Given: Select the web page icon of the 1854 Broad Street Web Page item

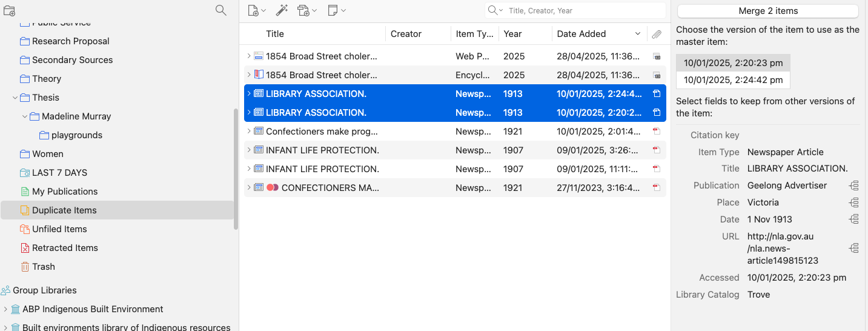Looking at the screenshot, I should click(x=259, y=56).
